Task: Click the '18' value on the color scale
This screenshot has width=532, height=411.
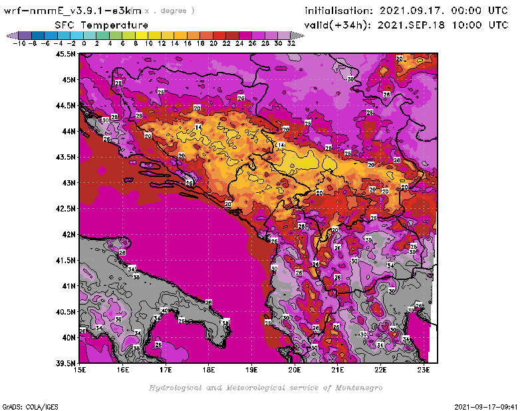Action: [201, 43]
